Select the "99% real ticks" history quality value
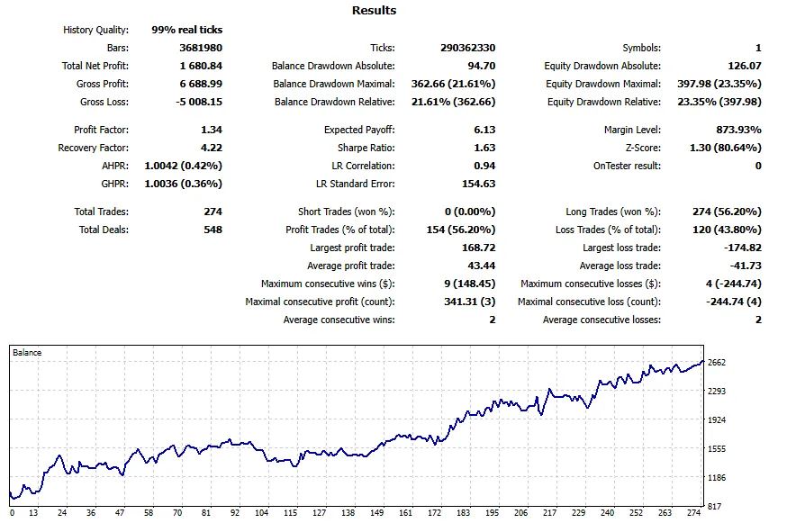Screen dimensions: 796x532 186,30
